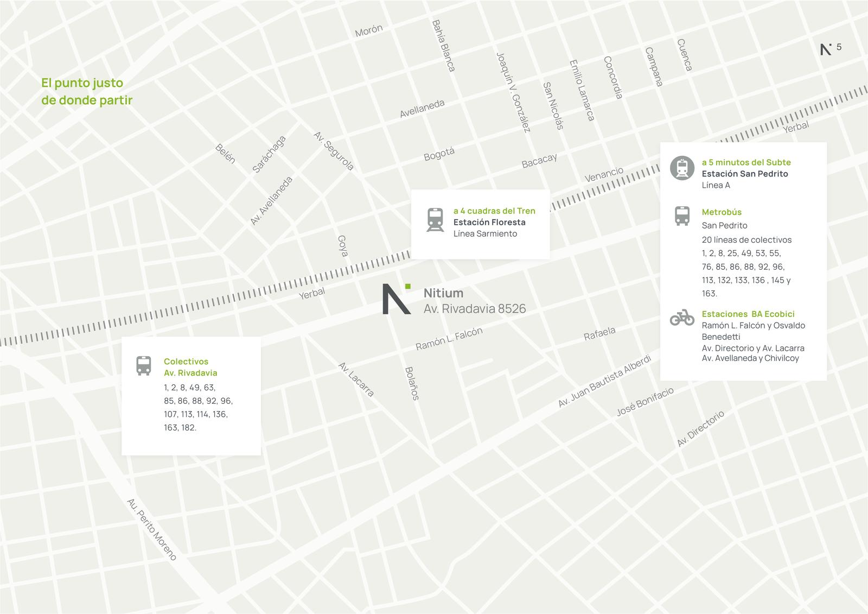Click the green square dot on Nitium logo
868x614 pixels.
coord(408,286)
